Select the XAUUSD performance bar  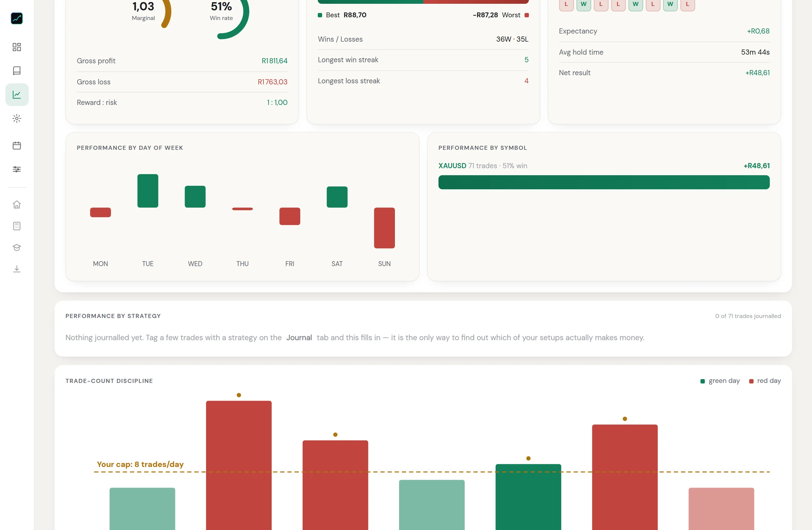point(604,182)
